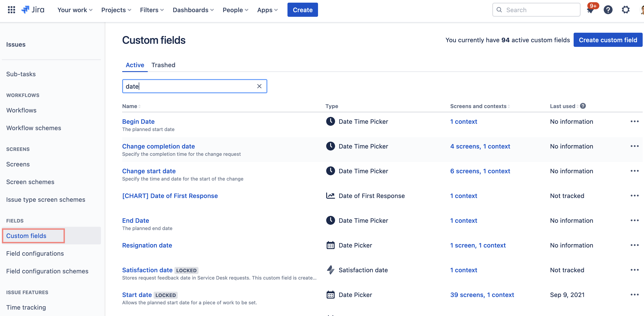Click the Last used help info icon
Viewport: 644px width, 316px height.
pos(583,106)
